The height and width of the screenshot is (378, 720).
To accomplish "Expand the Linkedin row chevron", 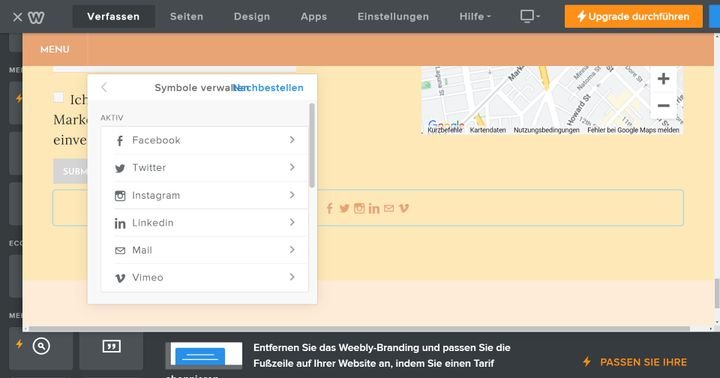I will (x=292, y=222).
